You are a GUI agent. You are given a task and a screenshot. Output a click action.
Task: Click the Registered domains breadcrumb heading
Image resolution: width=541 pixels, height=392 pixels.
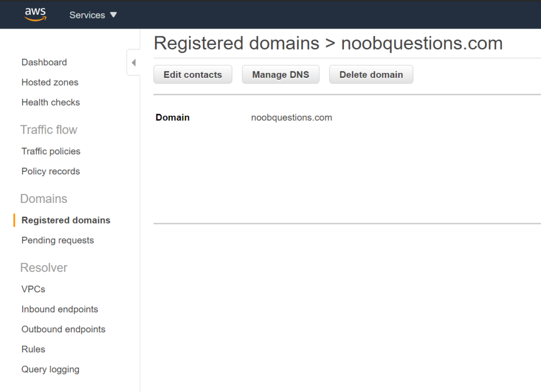pyautogui.click(x=237, y=43)
